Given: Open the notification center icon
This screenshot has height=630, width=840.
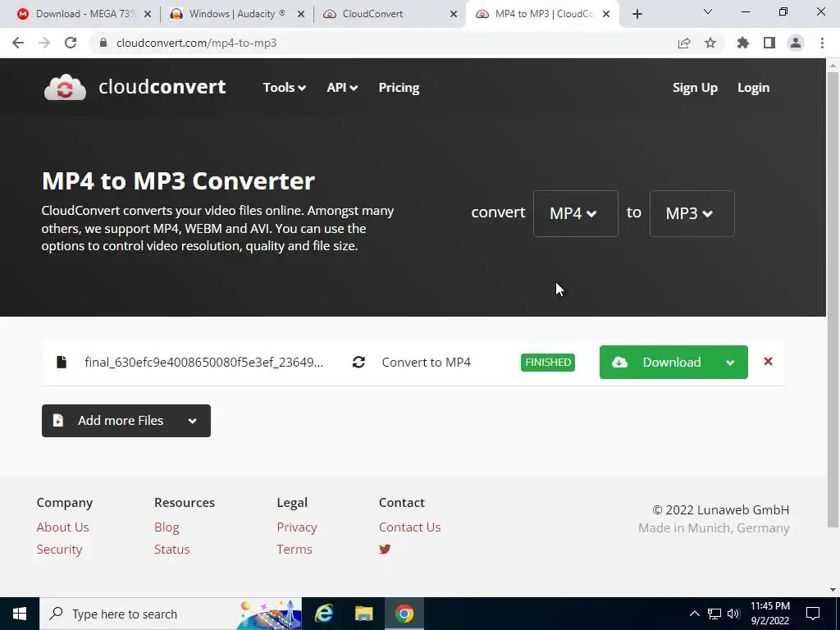Looking at the screenshot, I should coord(813,614).
